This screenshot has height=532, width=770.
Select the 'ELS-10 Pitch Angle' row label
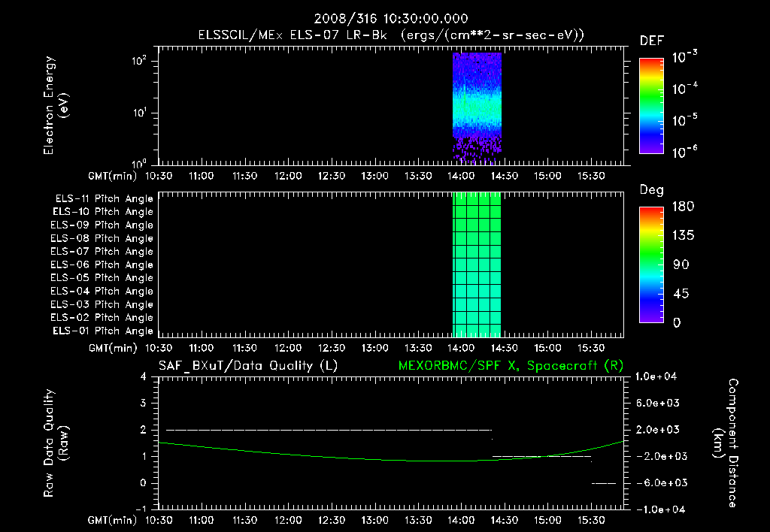pyautogui.click(x=102, y=212)
